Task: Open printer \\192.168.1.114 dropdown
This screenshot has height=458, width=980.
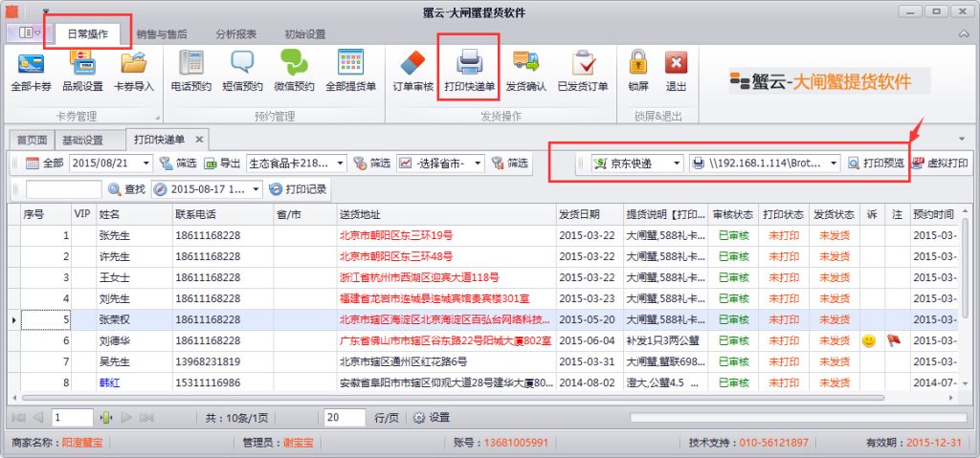Action: [834, 164]
